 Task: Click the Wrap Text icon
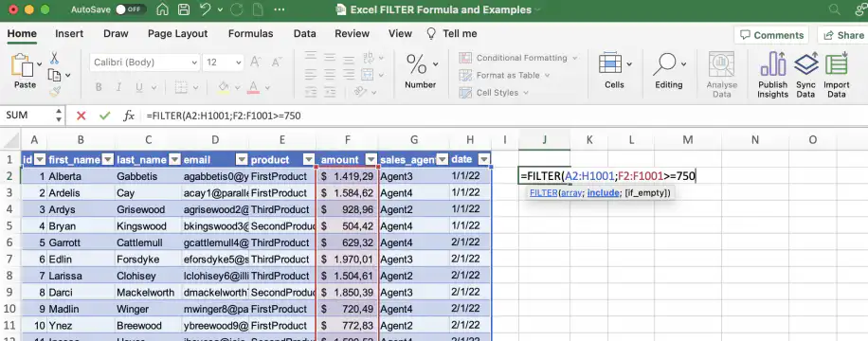coord(368,58)
